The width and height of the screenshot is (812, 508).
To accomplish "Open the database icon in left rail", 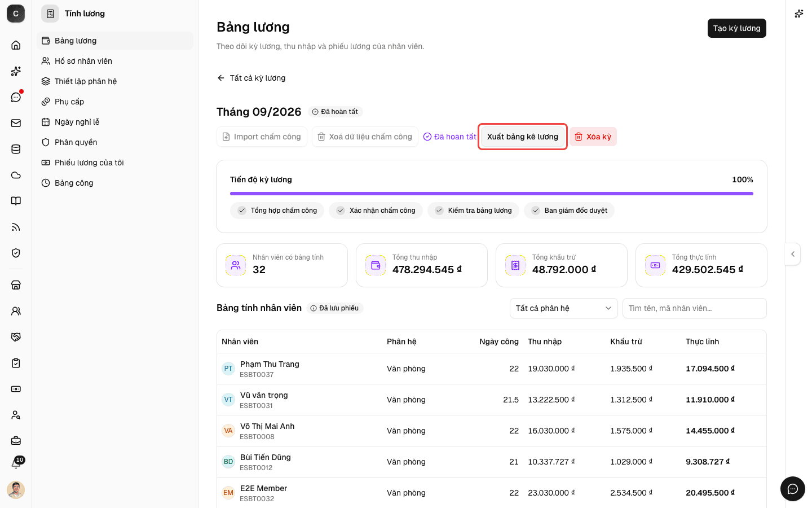I will point(16,149).
